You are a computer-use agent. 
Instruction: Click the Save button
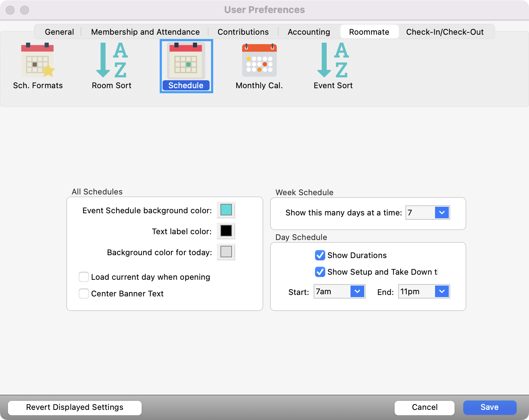point(489,407)
